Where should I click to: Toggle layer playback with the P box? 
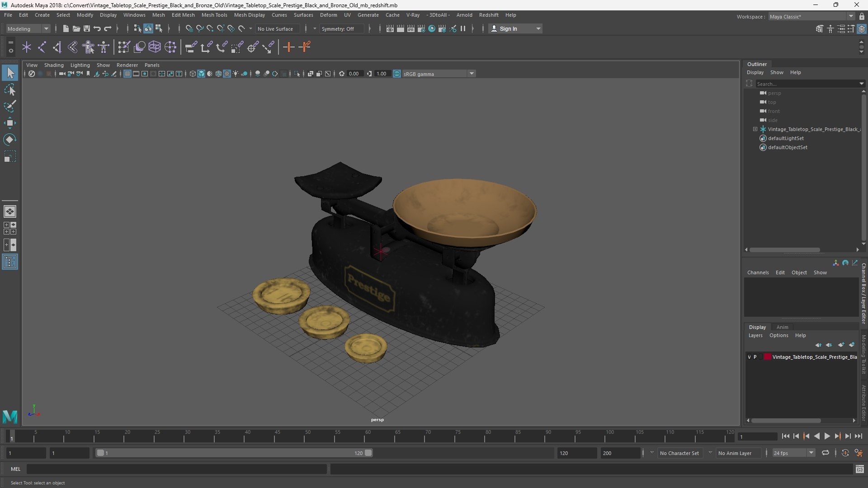coord(755,357)
